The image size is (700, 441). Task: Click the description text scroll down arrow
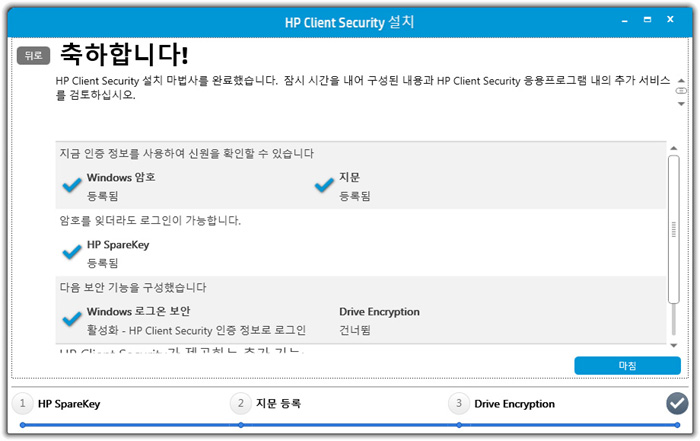click(681, 104)
